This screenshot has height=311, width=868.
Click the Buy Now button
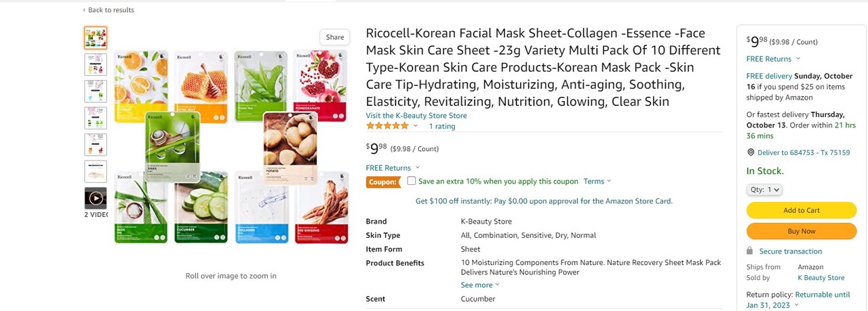(x=802, y=231)
